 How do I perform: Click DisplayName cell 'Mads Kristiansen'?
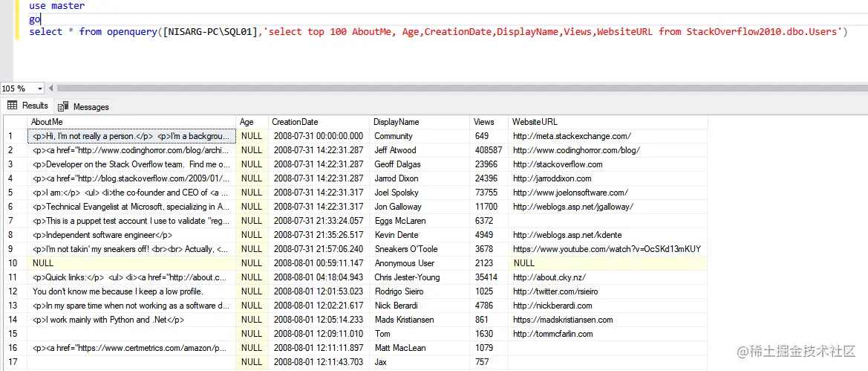coord(420,320)
